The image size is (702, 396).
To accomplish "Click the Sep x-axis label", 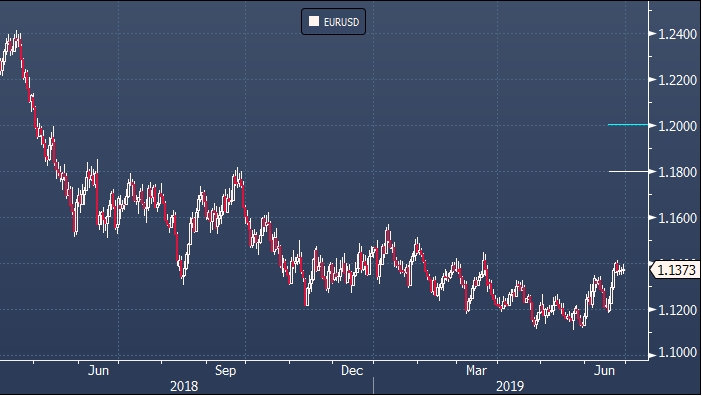I will pyautogui.click(x=225, y=370).
